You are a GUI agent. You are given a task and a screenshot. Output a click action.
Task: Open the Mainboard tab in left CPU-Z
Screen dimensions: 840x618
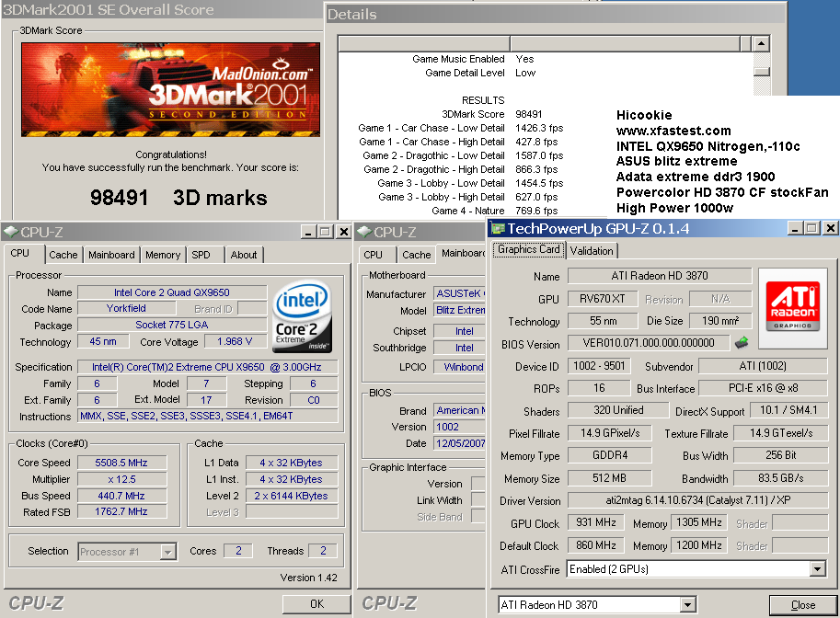pyautogui.click(x=111, y=255)
